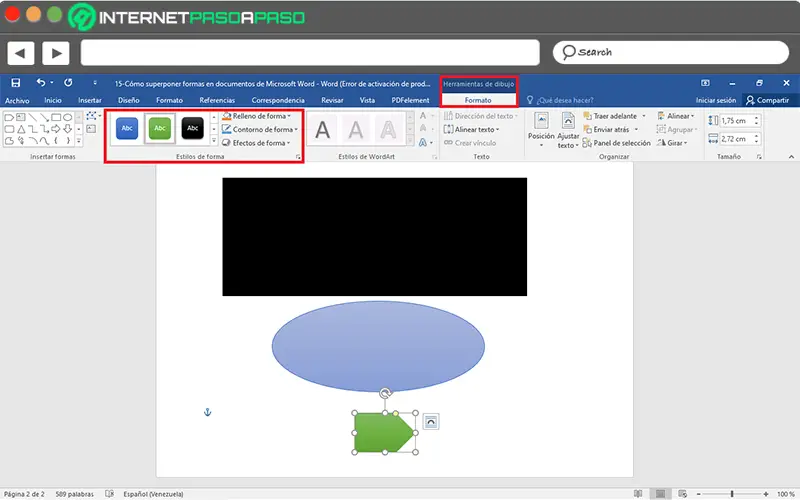Click the anchor icon in the left margin

pyautogui.click(x=208, y=412)
